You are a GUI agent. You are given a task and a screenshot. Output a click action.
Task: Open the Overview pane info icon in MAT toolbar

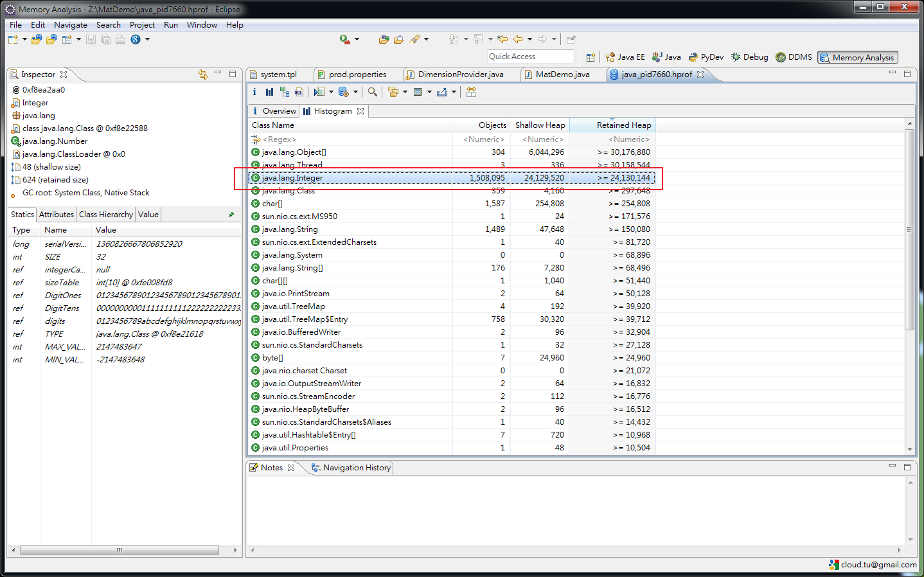pos(254,92)
